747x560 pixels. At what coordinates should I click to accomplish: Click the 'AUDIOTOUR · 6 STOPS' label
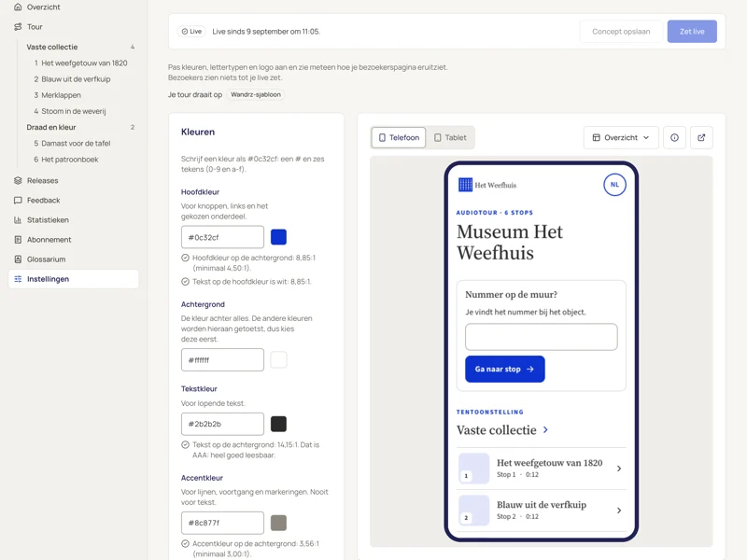click(495, 213)
